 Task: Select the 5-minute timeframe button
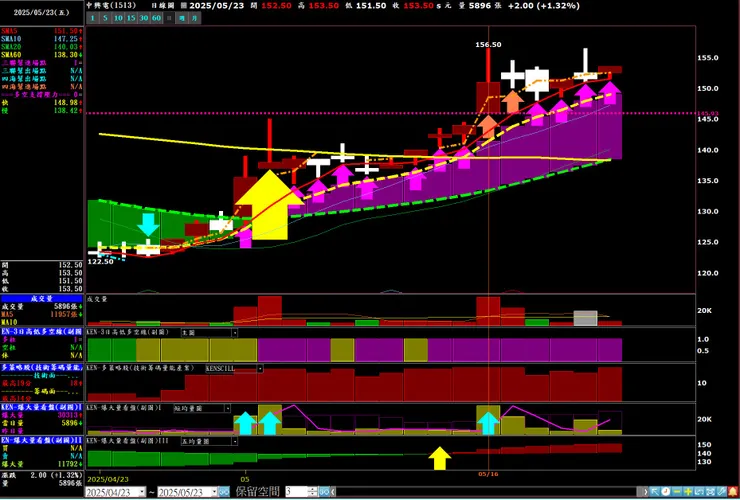[105, 18]
